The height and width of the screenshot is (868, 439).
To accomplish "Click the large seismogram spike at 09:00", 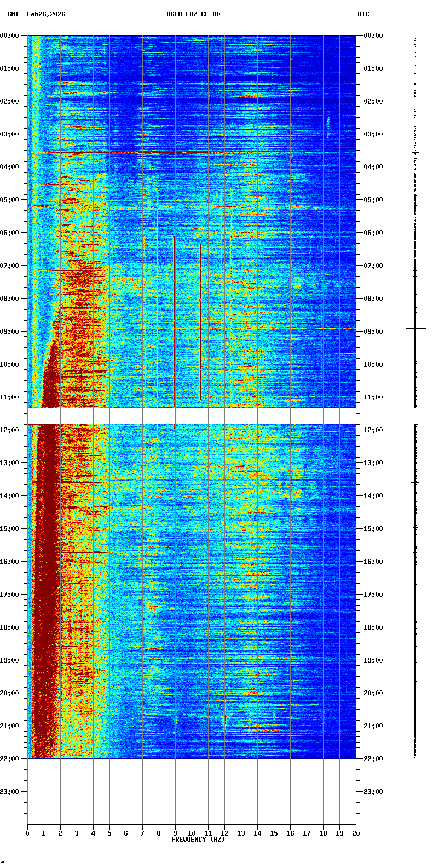I will tap(415, 328).
